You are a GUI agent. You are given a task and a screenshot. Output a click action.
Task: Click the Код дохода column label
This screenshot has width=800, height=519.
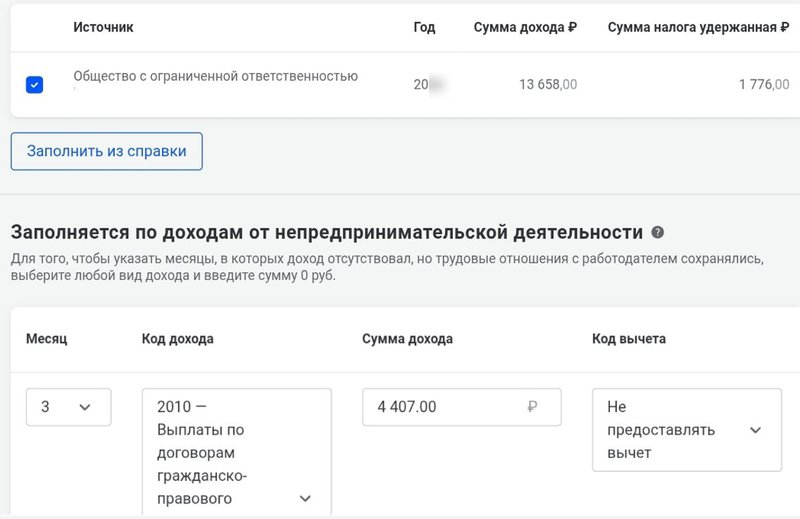(x=178, y=339)
